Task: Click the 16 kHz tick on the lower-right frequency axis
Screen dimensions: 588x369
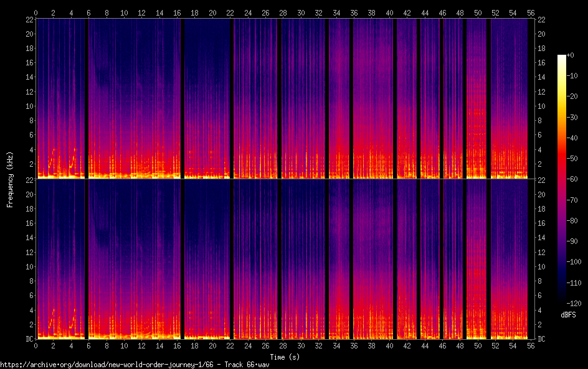Action: [541, 223]
